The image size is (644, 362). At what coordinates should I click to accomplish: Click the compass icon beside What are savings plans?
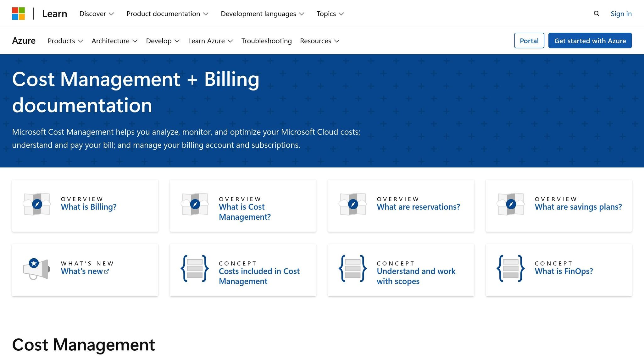[x=511, y=204]
